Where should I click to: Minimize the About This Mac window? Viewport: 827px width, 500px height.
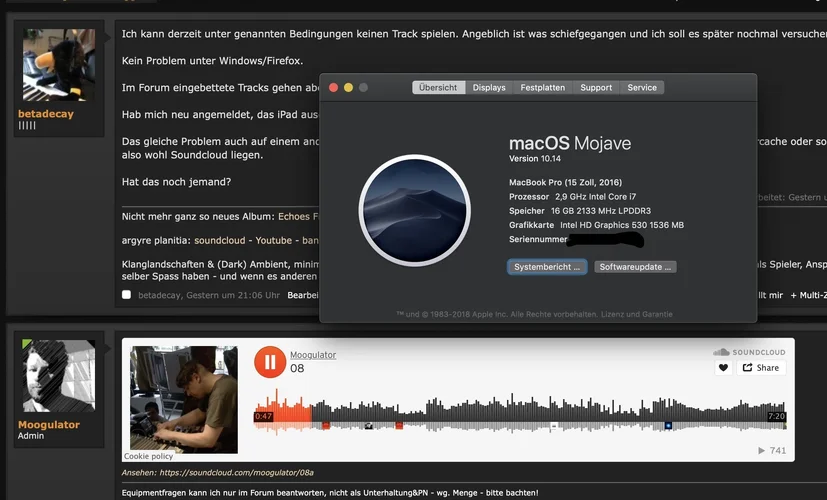348,88
